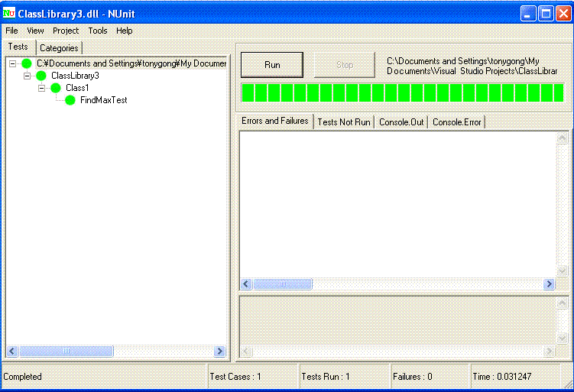The width and height of the screenshot is (574, 392).
Task: Click the Time : 0.031247 status
Action: [x=502, y=377]
